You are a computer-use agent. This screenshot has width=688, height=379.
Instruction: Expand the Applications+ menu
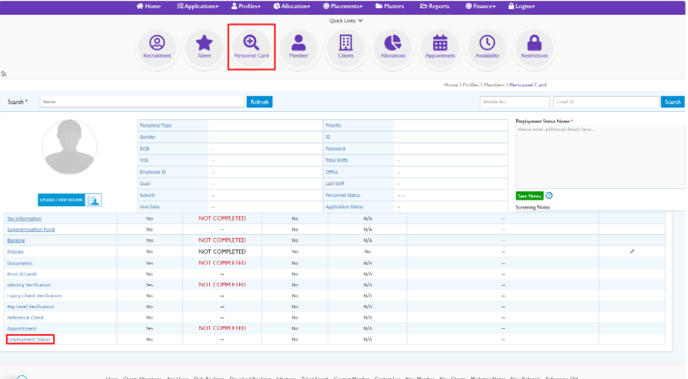pos(198,6)
